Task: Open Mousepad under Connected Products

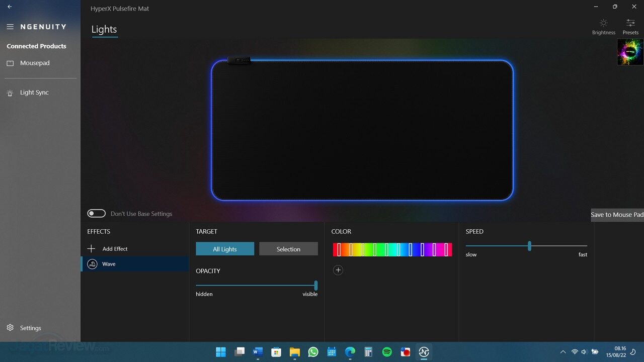Action: click(35, 63)
